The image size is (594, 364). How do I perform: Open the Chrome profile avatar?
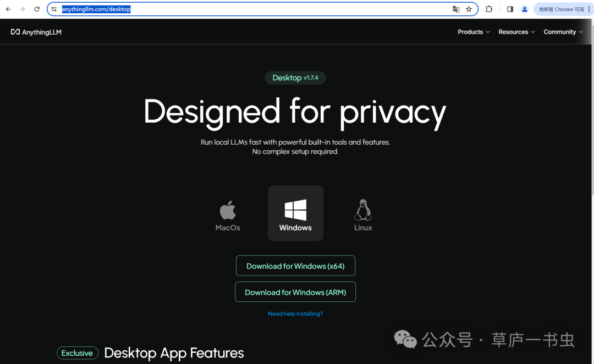coord(525,9)
